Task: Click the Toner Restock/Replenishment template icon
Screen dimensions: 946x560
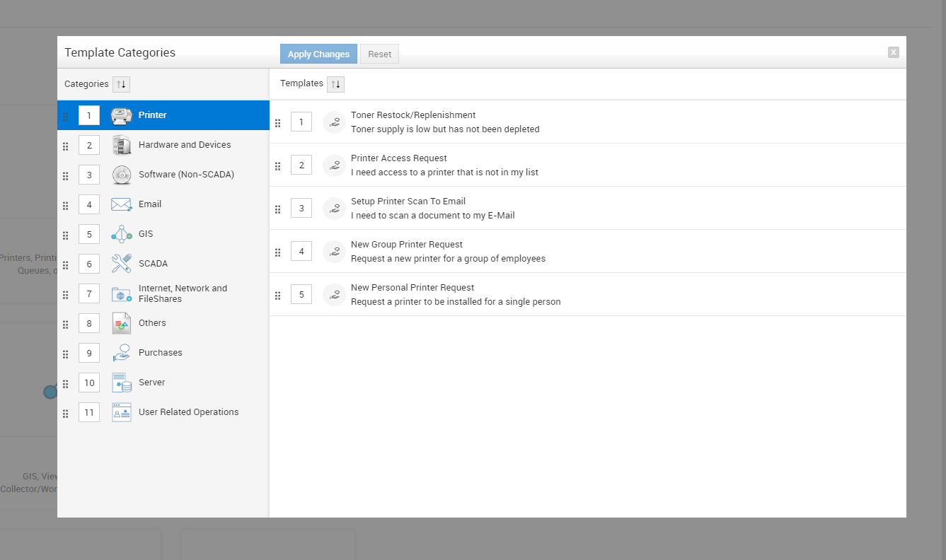Action: pyautogui.click(x=334, y=122)
